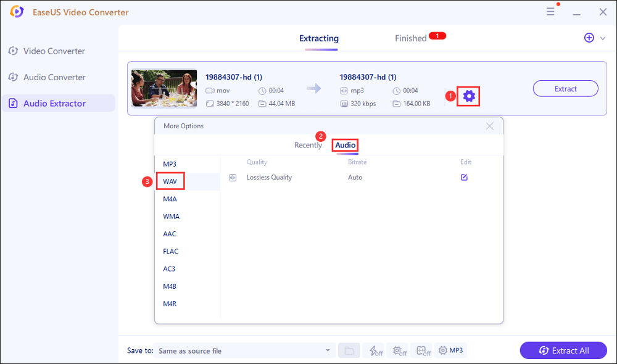Click the Auto bitrate value
Viewport: 617px width, 364px height.
(x=355, y=178)
